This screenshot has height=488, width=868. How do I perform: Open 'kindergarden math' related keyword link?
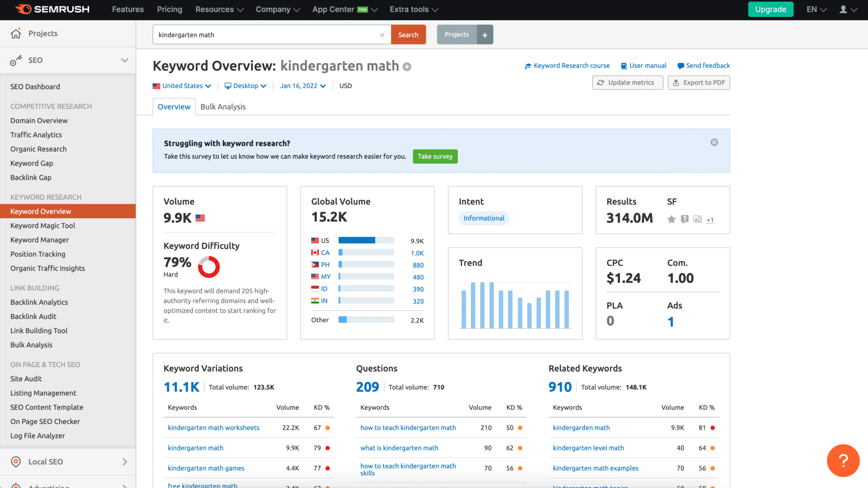[581, 428]
